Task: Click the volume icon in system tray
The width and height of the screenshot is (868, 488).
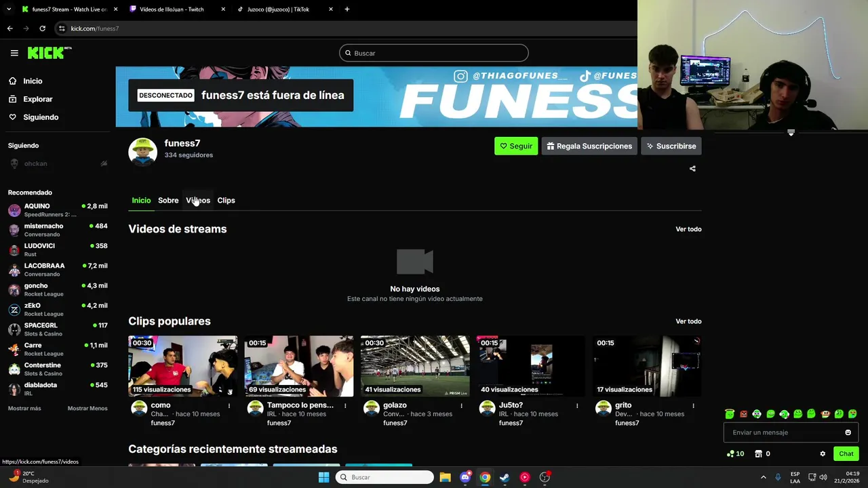Action: click(x=824, y=477)
